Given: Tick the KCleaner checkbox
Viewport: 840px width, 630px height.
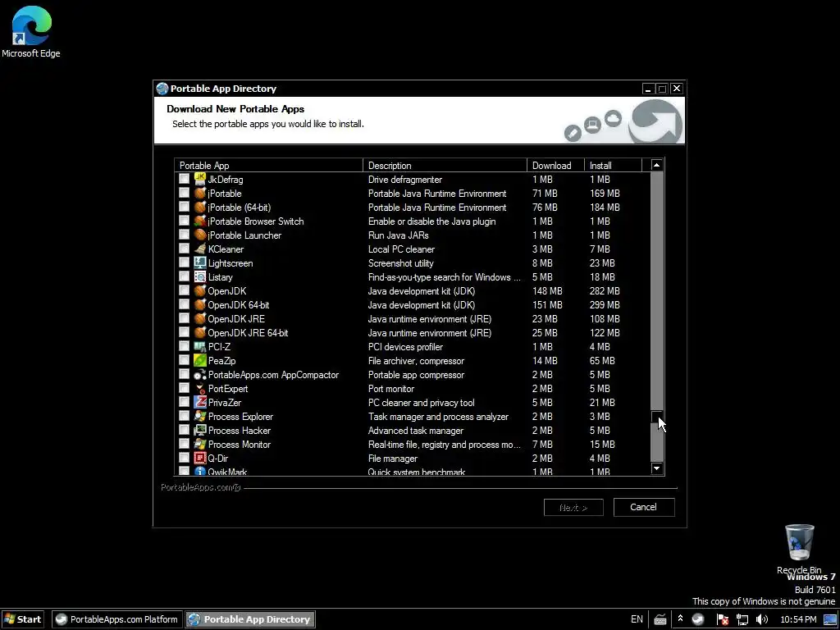Looking at the screenshot, I should click(x=184, y=248).
